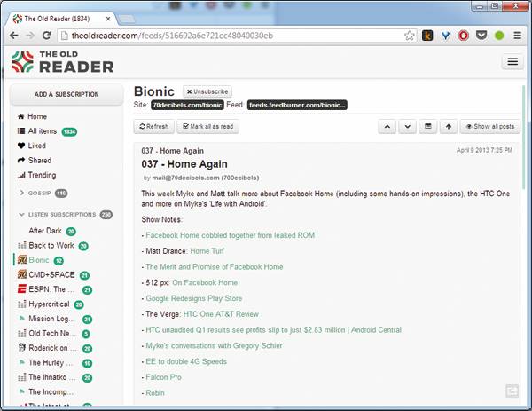Select Mission Log feed
Image resolution: width=532 pixels, height=411 pixels.
click(x=51, y=319)
